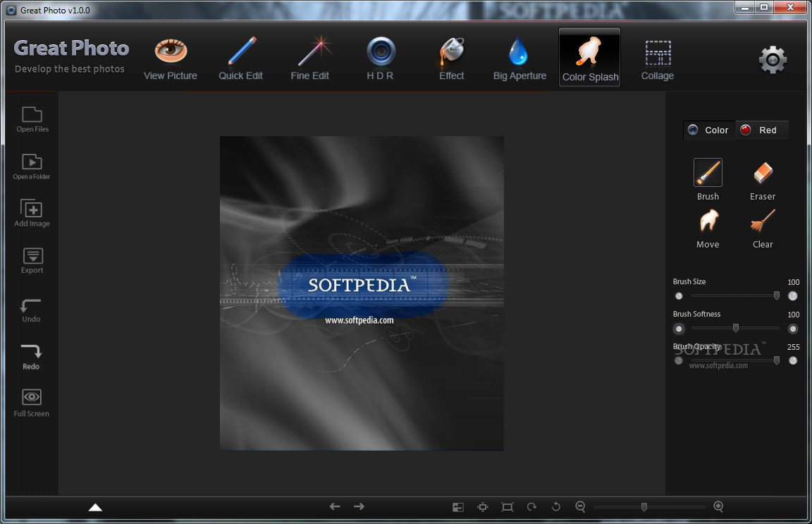Open the View Picture mode

171,59
